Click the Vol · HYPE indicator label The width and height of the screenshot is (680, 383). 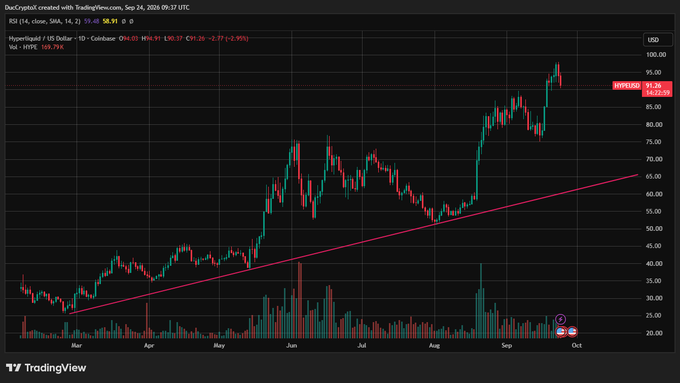(23, 47)
